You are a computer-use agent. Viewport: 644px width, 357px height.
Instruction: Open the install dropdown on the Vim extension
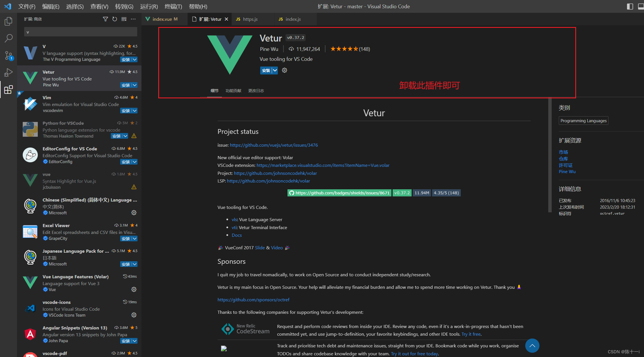click(x=134, y=111)
